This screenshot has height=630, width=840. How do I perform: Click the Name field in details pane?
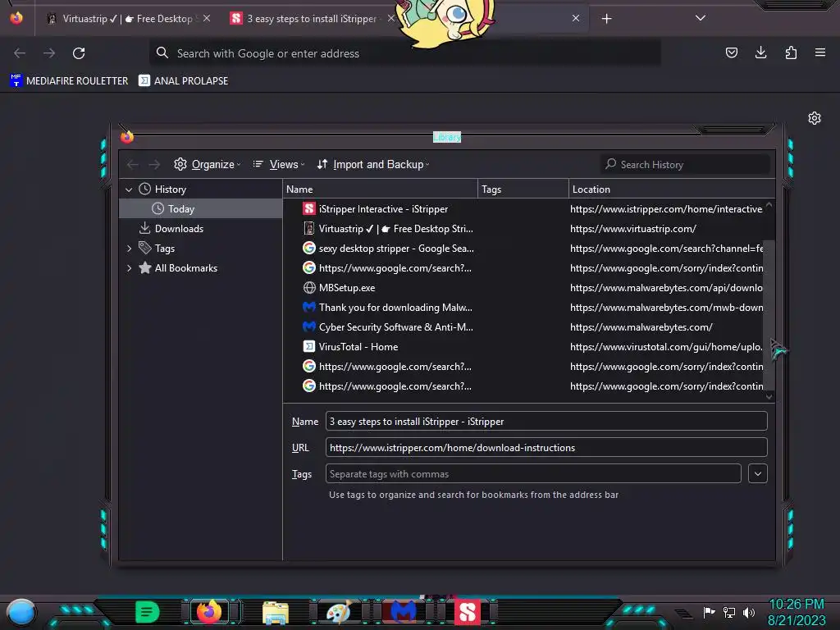pos(546,421)
